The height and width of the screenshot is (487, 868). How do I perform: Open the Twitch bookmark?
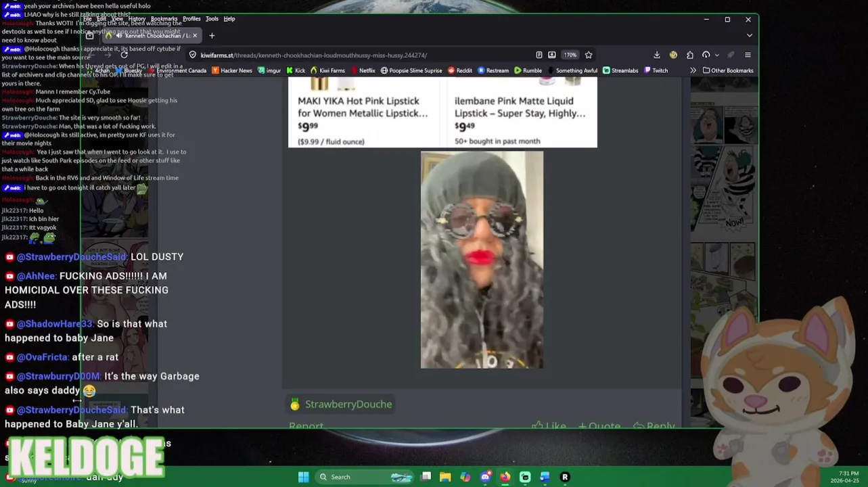(x=656, y=70)
